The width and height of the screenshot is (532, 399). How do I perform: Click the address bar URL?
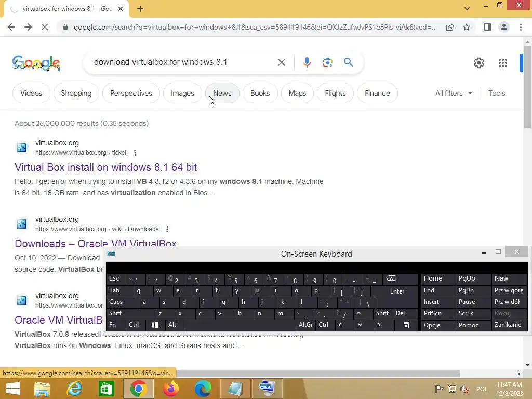255,27
